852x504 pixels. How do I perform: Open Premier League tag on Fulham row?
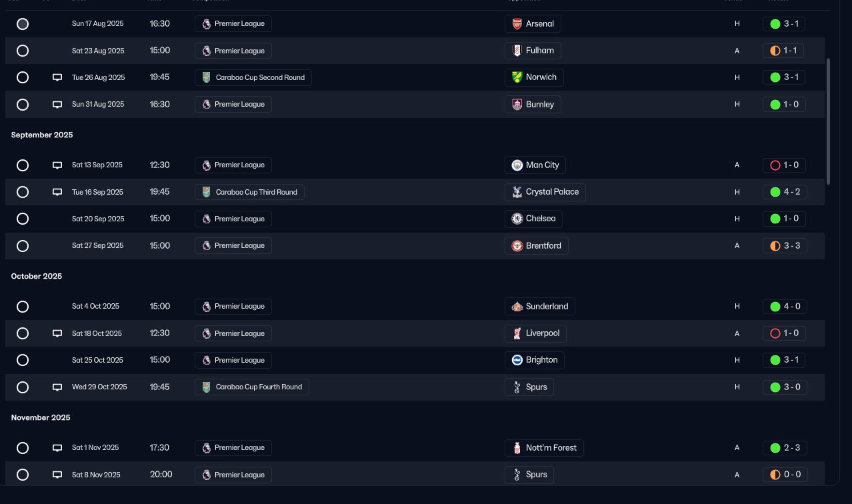pos(233,51)
